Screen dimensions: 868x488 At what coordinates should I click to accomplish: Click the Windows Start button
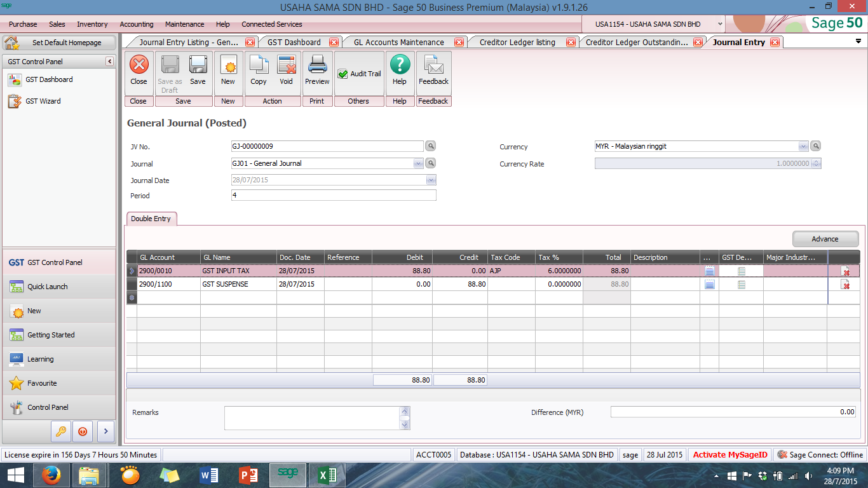tap(16, 475)
